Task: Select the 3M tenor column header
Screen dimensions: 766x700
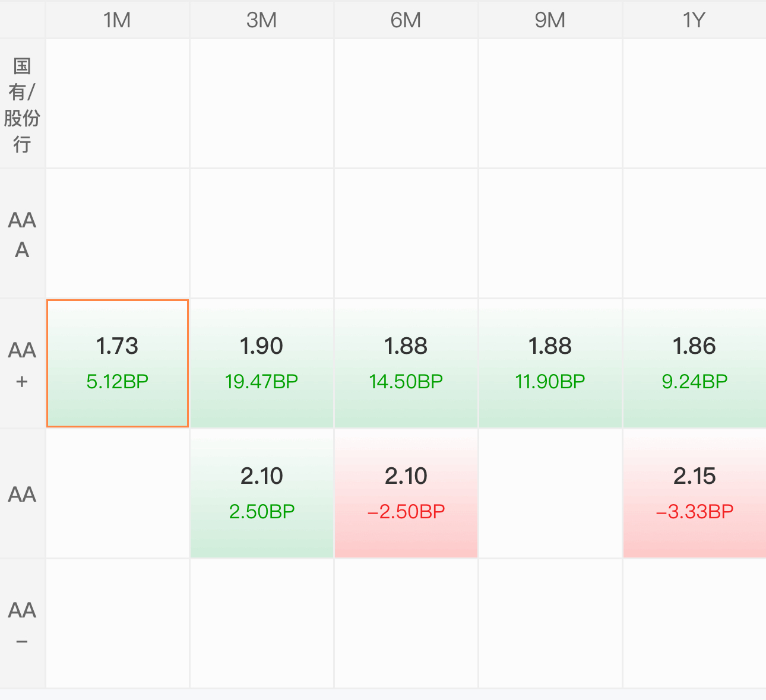Action: pos(261,20)
